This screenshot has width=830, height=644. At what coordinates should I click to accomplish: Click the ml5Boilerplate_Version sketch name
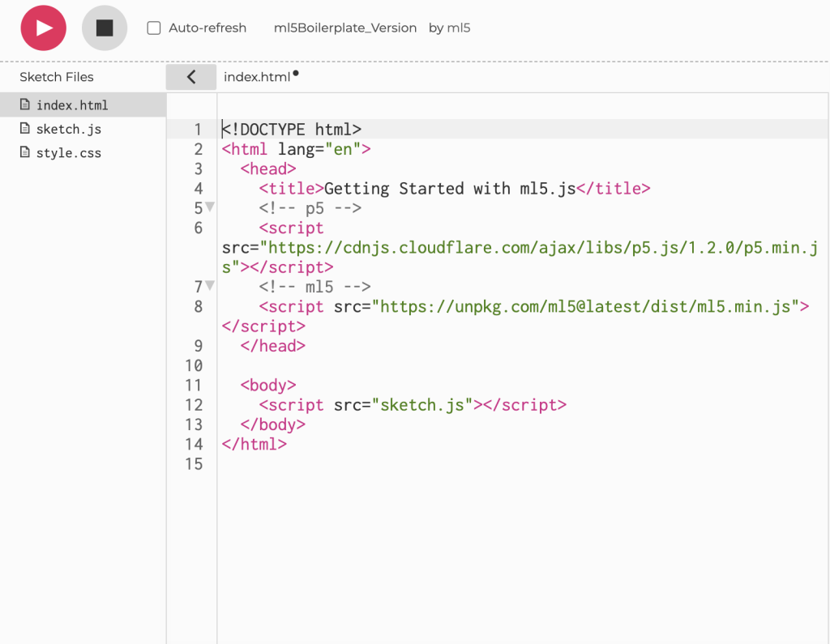click(x=345, y=28)
